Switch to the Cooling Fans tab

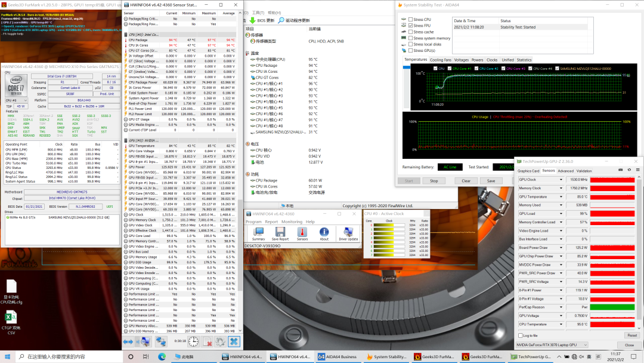(441, 60)
